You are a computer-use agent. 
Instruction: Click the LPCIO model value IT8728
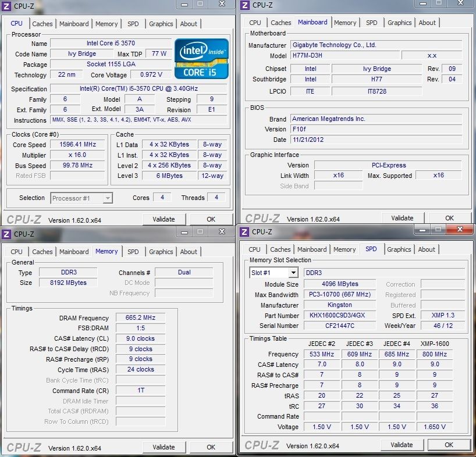tap(376, 91)
